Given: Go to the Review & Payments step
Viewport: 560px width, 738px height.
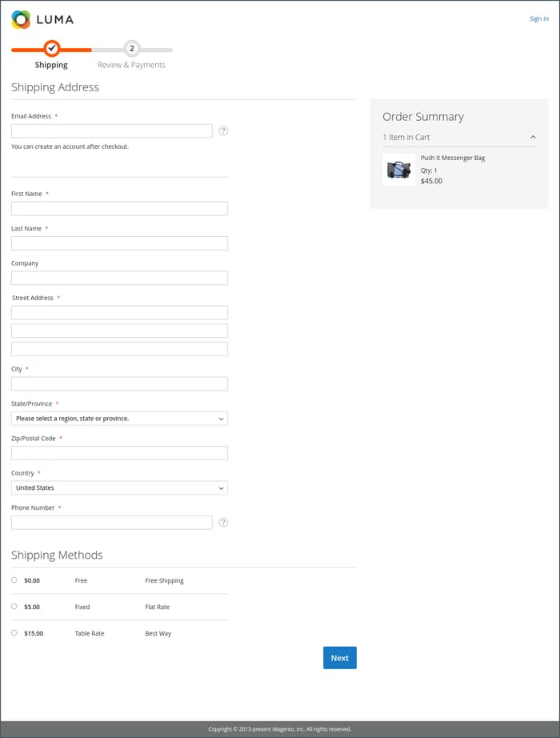Looking at the screenshot, I should [131, 65].
